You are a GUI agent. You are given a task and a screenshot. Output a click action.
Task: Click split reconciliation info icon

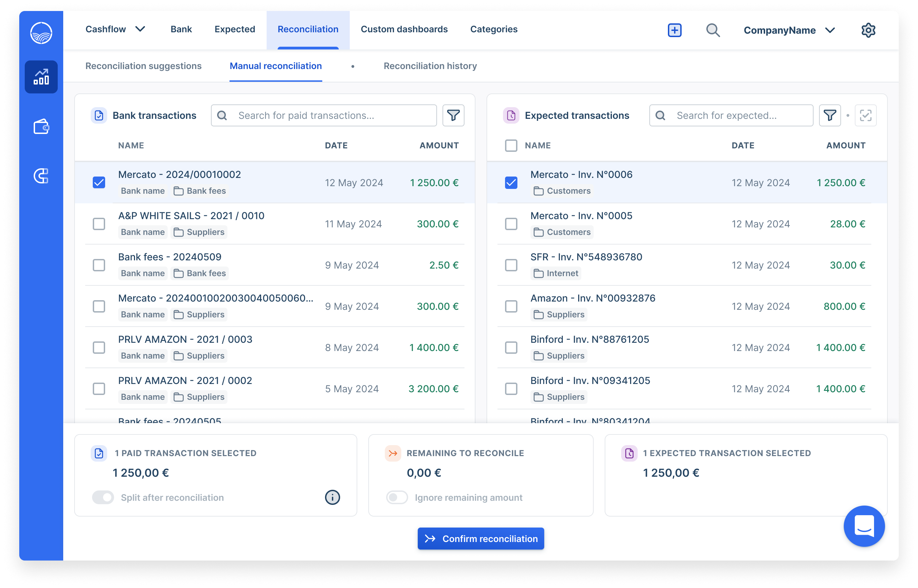tap(332, 497)
